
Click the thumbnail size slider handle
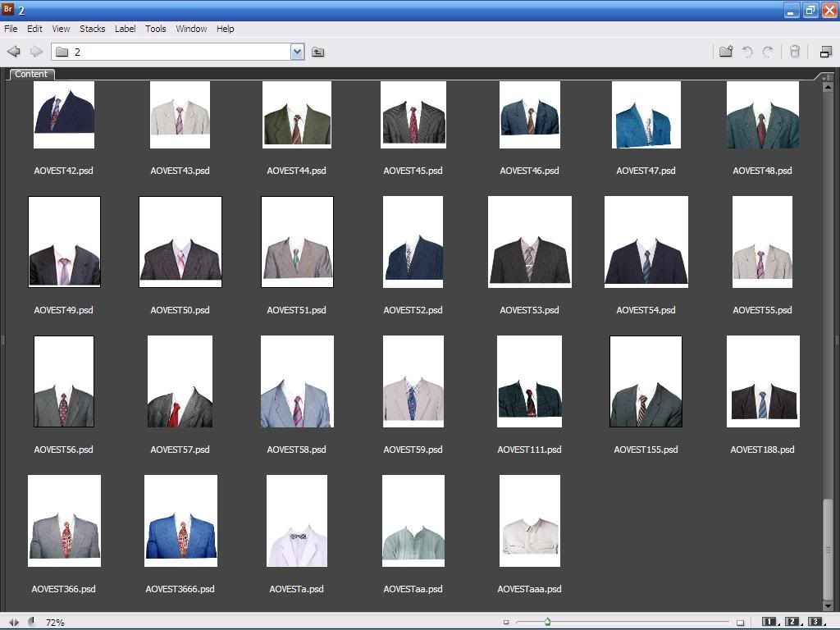coord(547,622)
